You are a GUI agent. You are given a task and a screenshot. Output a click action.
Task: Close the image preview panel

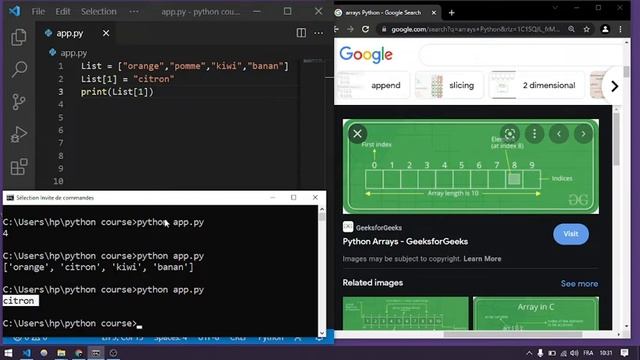pyautogui.click(x=358, y=133)
